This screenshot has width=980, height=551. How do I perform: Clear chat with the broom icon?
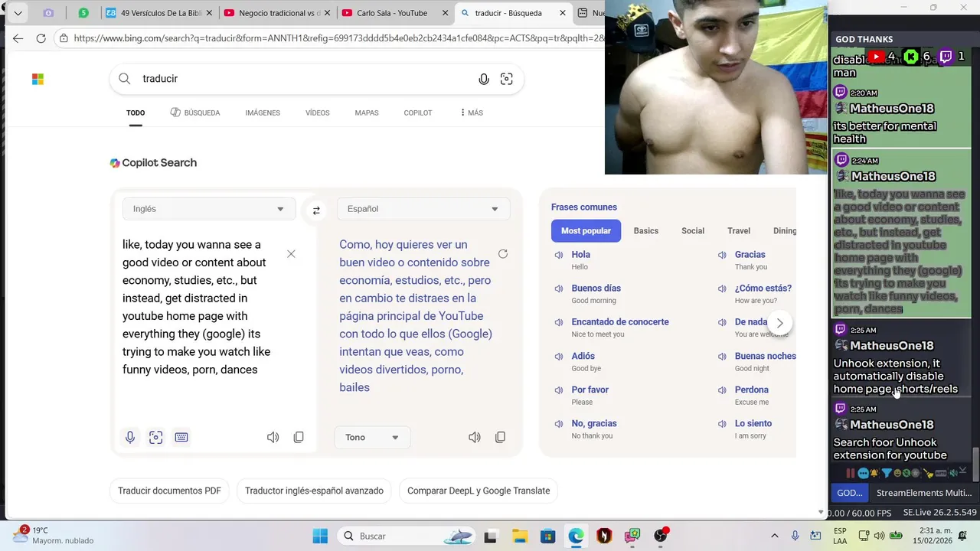[x=928, y=474]
